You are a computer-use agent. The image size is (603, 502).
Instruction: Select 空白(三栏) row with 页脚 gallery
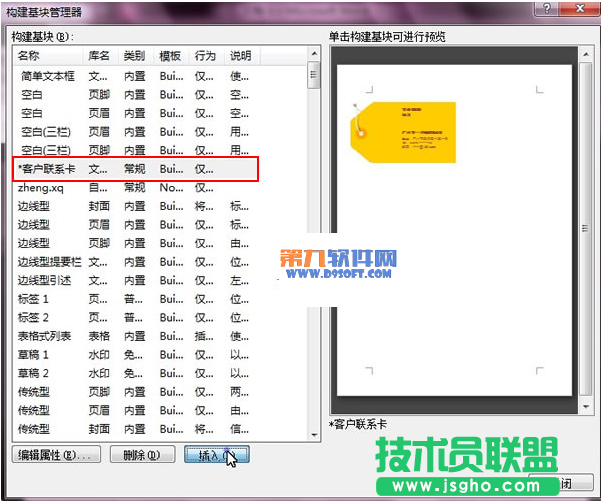click(135, 150)
